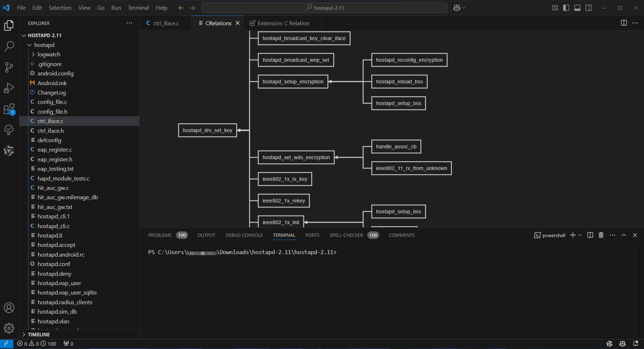This screenshot has width=644, height=349.
Task: Click Copilot chat dropdown chevron
Action: click(464, 8)
